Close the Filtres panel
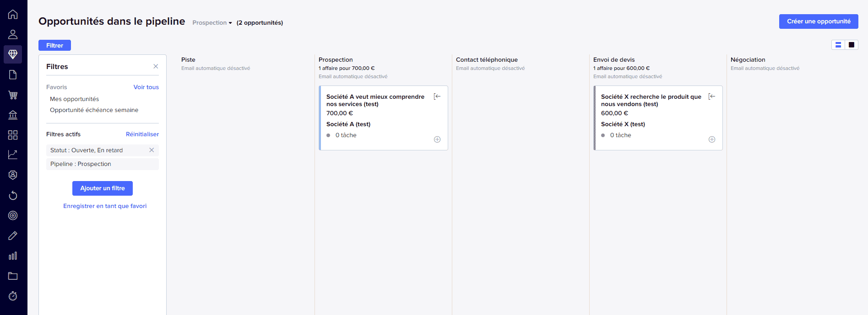This screenshot has height=315, width=868. tap(156, 66)
